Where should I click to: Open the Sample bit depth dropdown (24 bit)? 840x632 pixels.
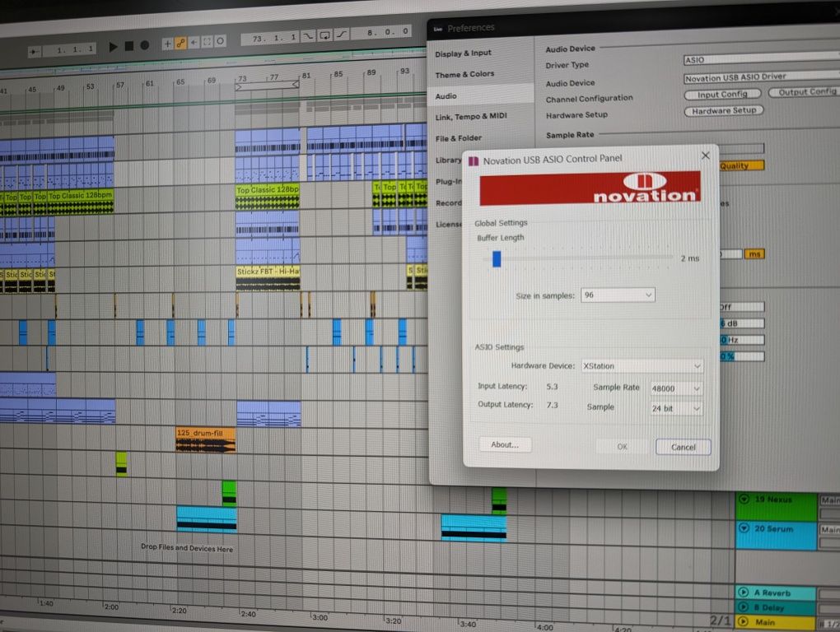click(x=675, y=408)
